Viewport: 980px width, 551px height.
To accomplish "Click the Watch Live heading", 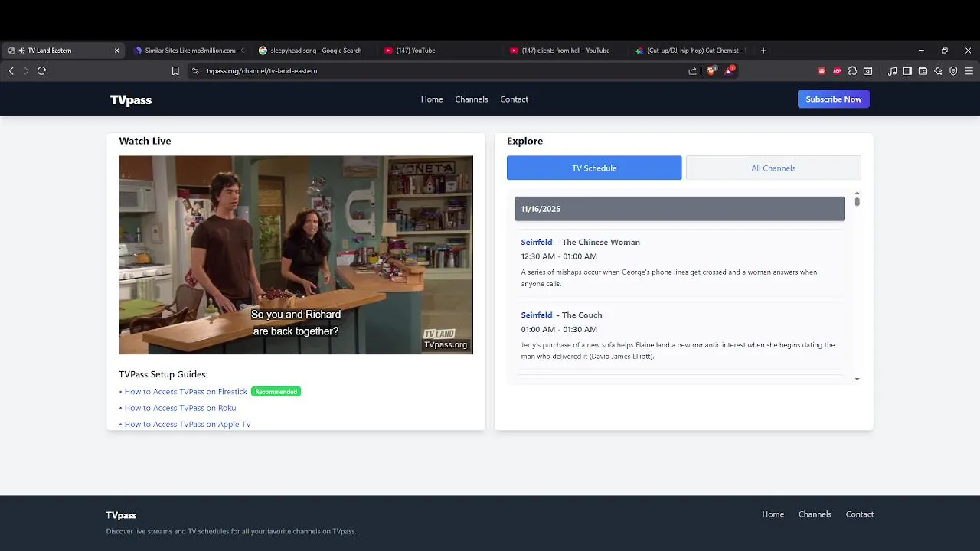I will [145, 141].
